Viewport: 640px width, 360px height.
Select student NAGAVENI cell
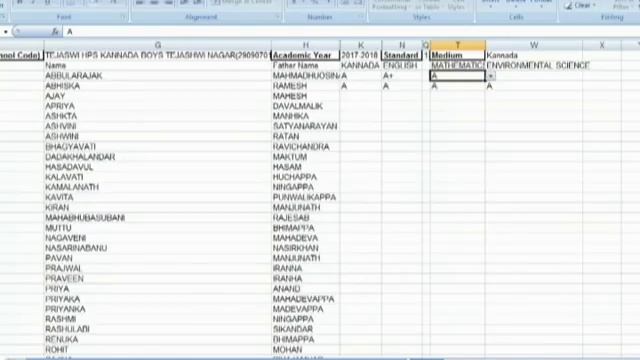158,238
